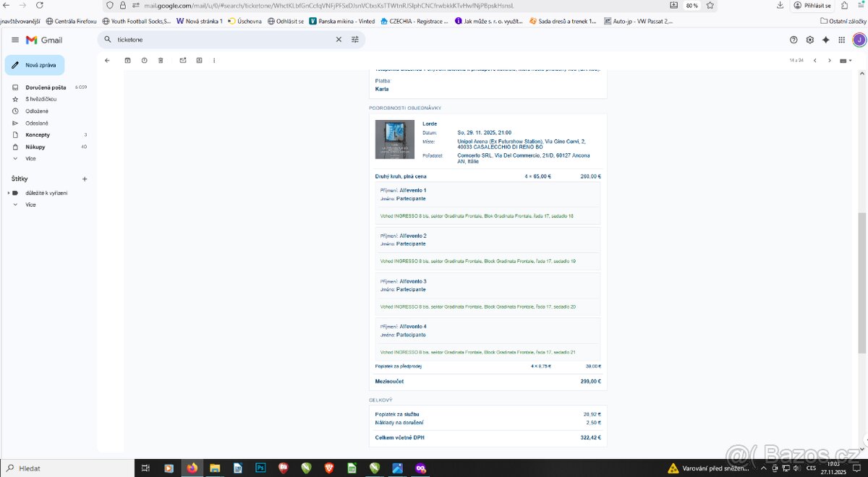
Task: Open Task View in the taskbar
Action: pos(145,468)
